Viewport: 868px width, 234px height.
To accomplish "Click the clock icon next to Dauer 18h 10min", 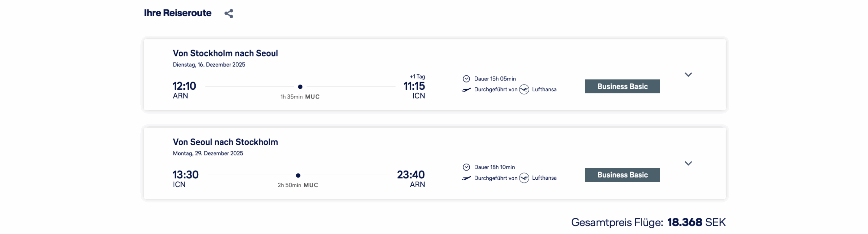I will tap(466, 167).
